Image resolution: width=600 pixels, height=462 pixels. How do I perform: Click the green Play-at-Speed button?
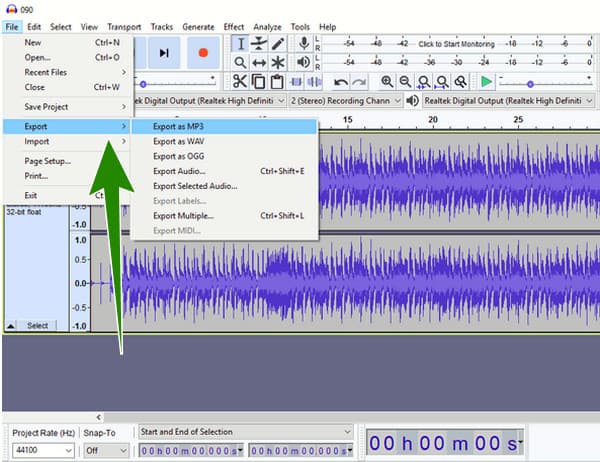tap(486, 82)
